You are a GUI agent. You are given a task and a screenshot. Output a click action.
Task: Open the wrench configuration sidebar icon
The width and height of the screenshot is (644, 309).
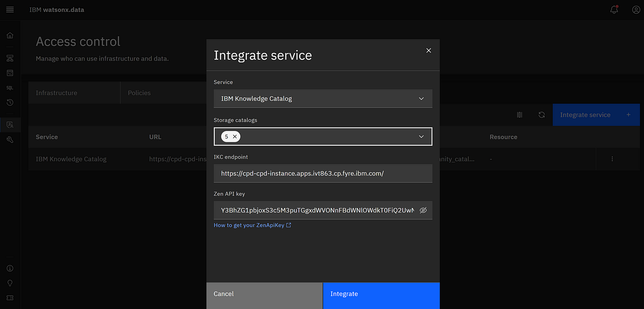point(10,139)
